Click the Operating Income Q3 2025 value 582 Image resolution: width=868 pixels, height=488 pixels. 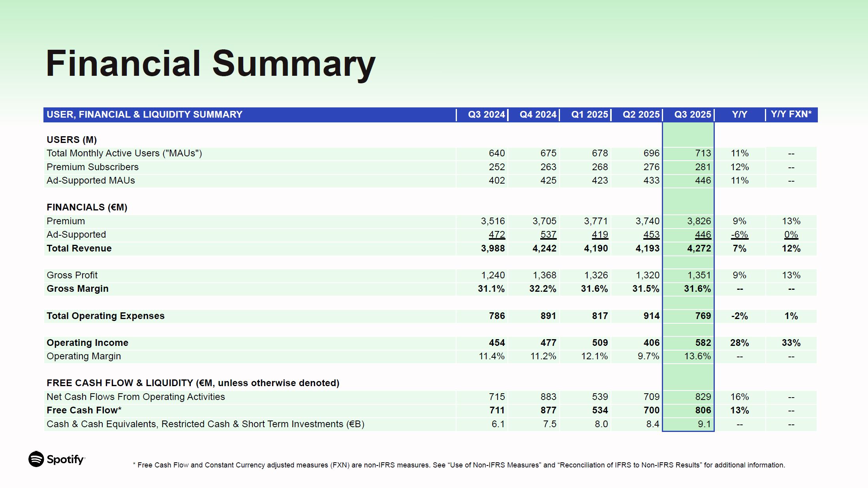point(703,343)
